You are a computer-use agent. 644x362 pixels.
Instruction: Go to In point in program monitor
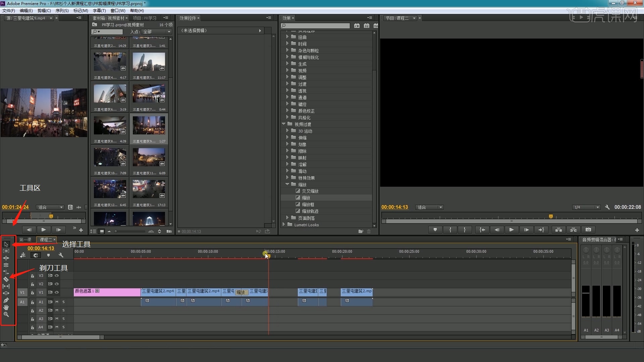[x=482, y=230]
